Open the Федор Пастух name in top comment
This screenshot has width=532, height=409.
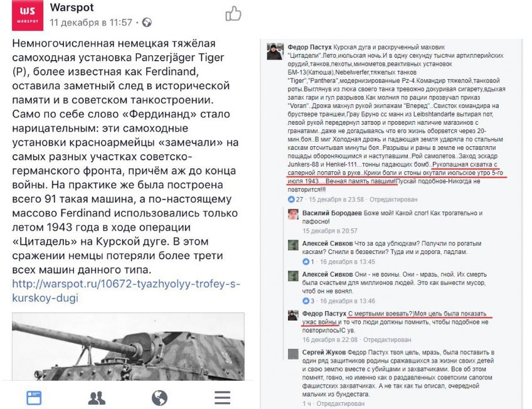click(310, 47)
